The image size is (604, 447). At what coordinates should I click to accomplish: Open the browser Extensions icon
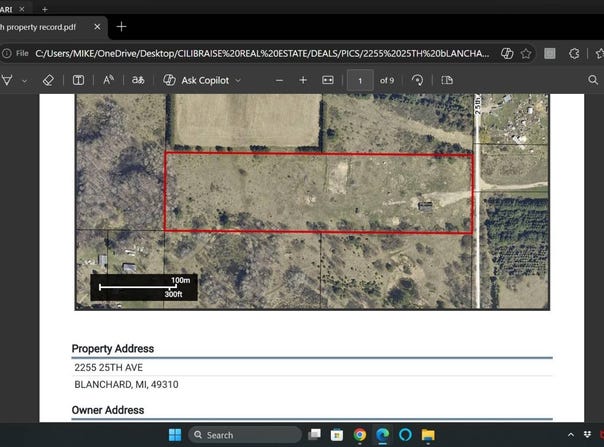(574, 54)
